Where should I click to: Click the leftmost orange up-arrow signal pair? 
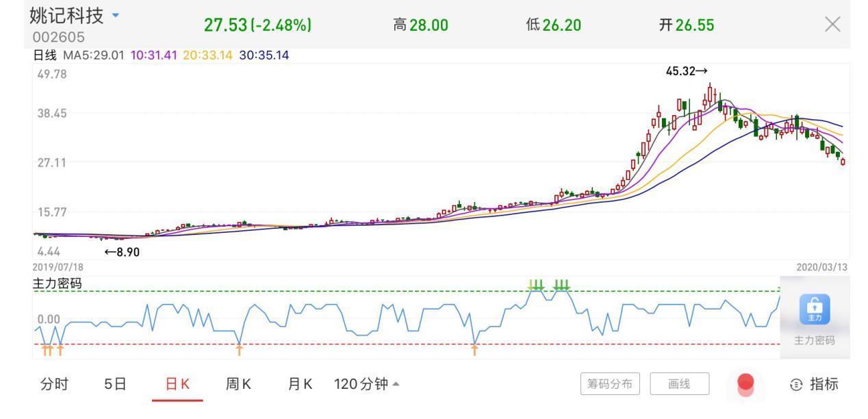pyautogui.click(x=47, y=351)
